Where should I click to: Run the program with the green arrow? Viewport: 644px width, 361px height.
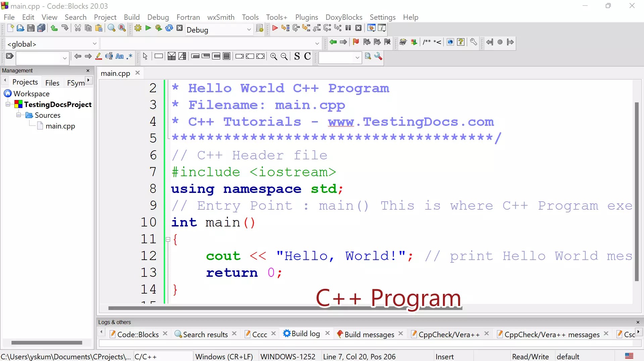(x=148, y=28)
